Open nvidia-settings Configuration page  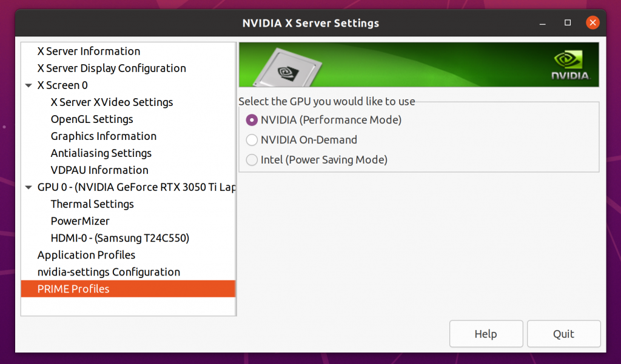click(x=109, y=272)
